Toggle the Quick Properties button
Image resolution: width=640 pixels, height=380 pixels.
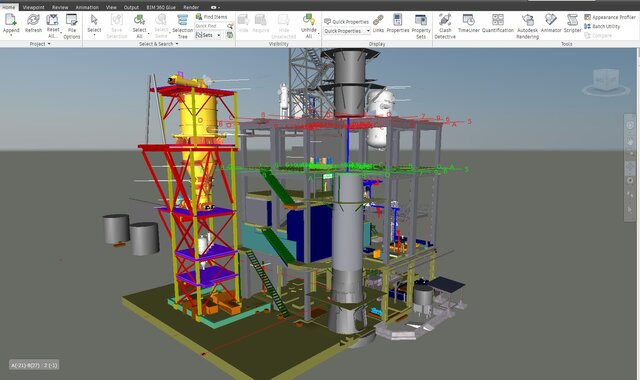347,22
